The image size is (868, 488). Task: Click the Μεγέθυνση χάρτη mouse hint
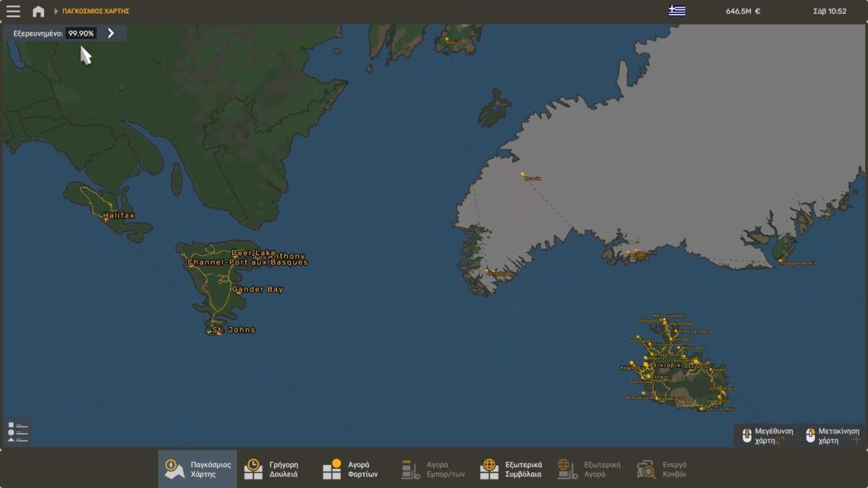point(768,435)
